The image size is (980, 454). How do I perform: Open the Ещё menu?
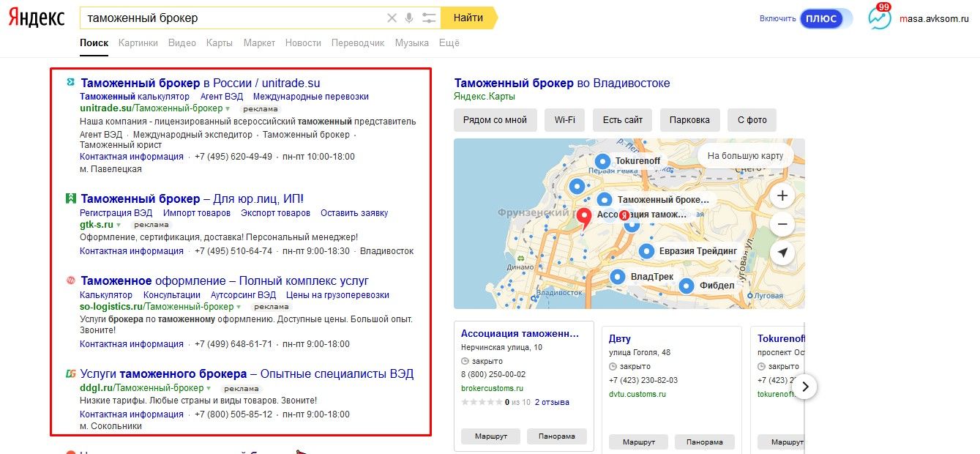pos(449,43)
